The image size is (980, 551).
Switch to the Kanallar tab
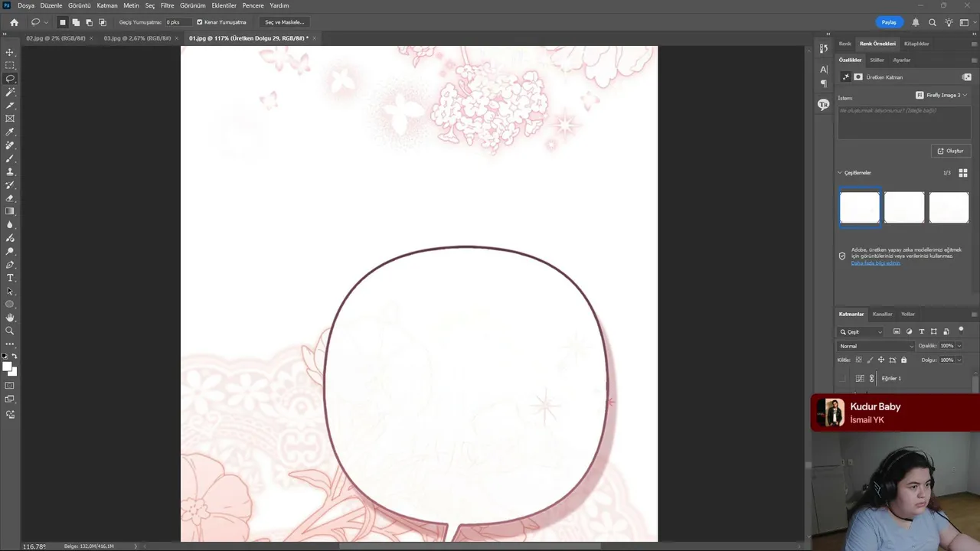[x=882, y=314]
